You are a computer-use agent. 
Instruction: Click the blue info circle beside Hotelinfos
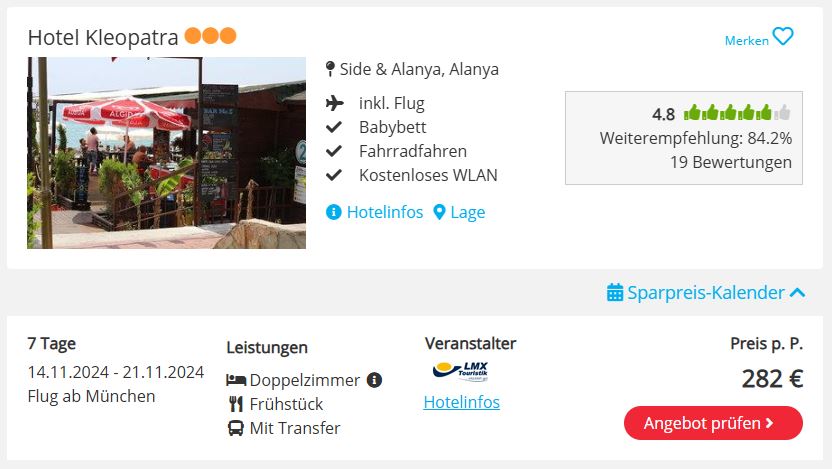(333, 212)
